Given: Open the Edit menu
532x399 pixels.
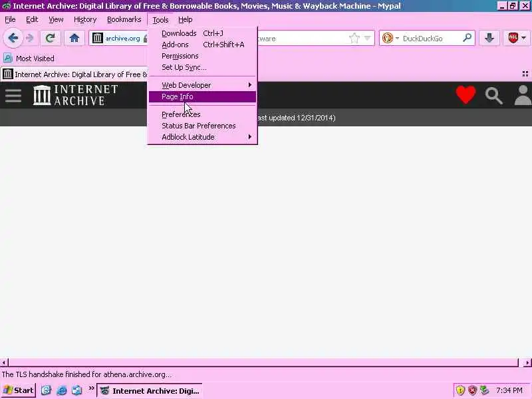Looking at the screenshot, I should pos(32,20).
